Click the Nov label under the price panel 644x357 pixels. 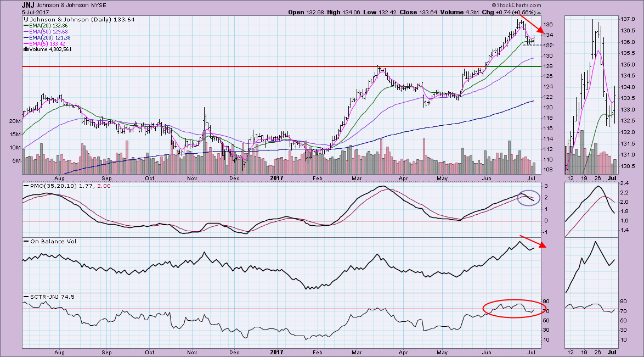point(192,179)
